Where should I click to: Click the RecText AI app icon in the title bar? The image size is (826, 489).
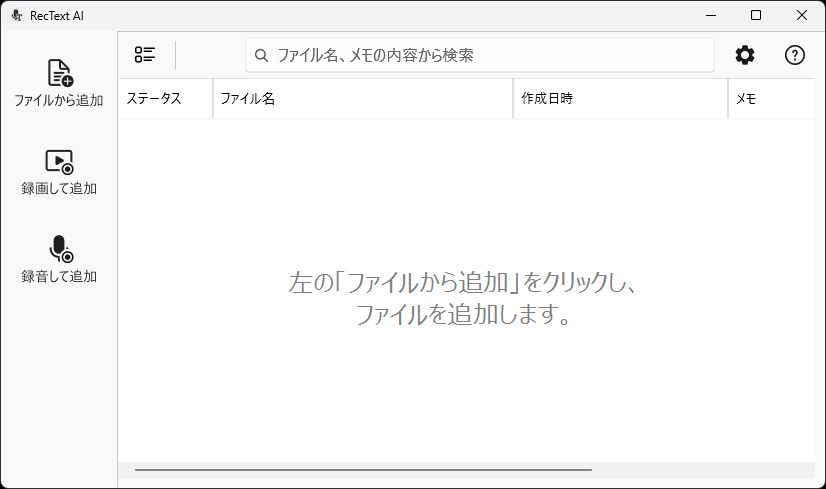tap(16, 15)
